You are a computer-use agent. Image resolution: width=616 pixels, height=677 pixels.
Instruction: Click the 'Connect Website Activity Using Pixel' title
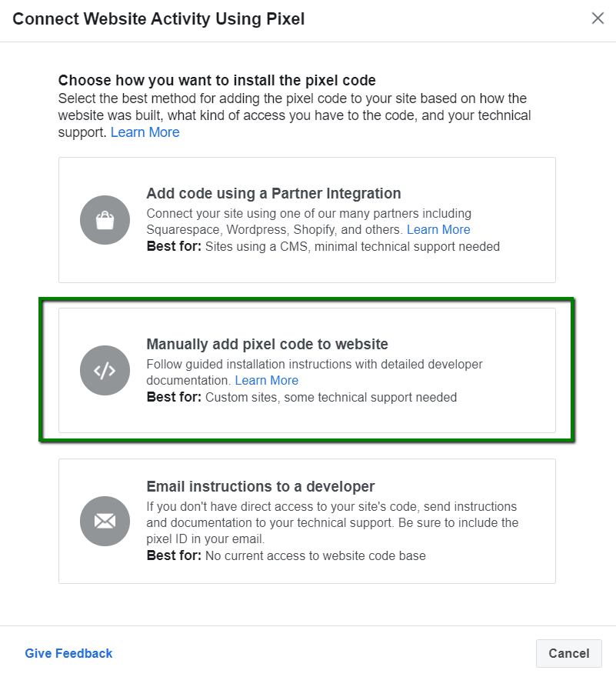[x=158, y=18]
